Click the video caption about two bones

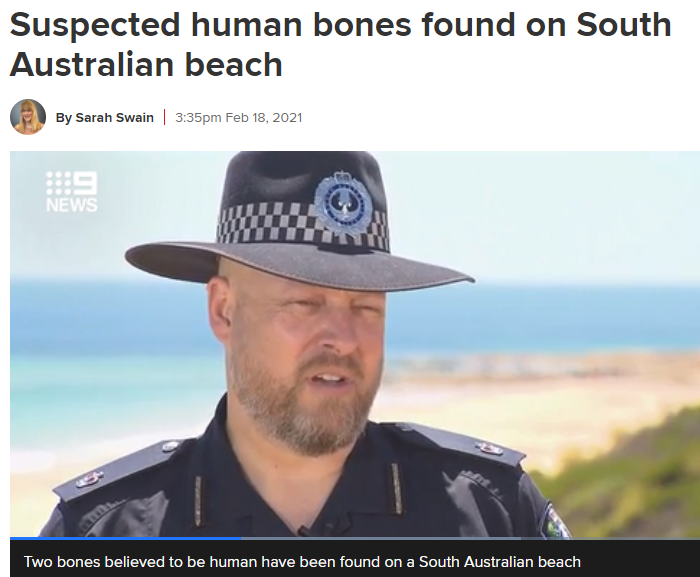click(x=302, y=561)
